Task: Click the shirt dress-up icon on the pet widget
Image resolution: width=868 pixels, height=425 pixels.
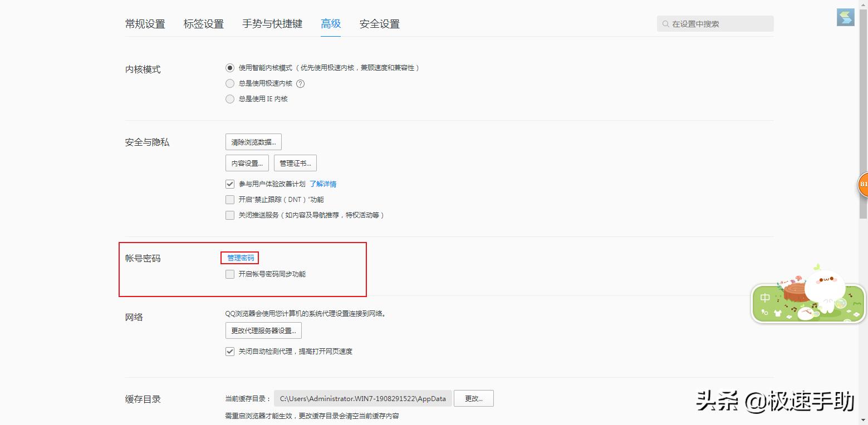Action: [778, 313]
